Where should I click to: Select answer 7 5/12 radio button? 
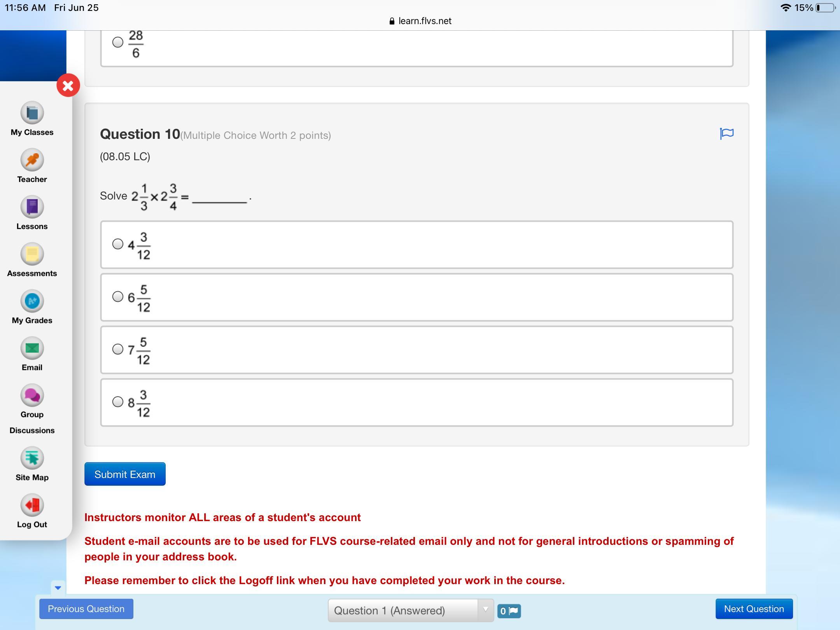coord(117,349)
